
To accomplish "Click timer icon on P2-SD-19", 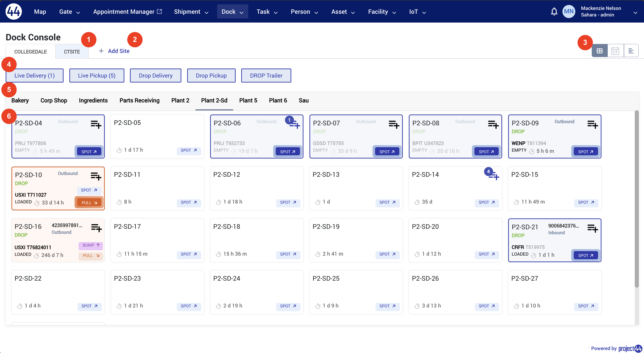I will click(x=318, y=254).
